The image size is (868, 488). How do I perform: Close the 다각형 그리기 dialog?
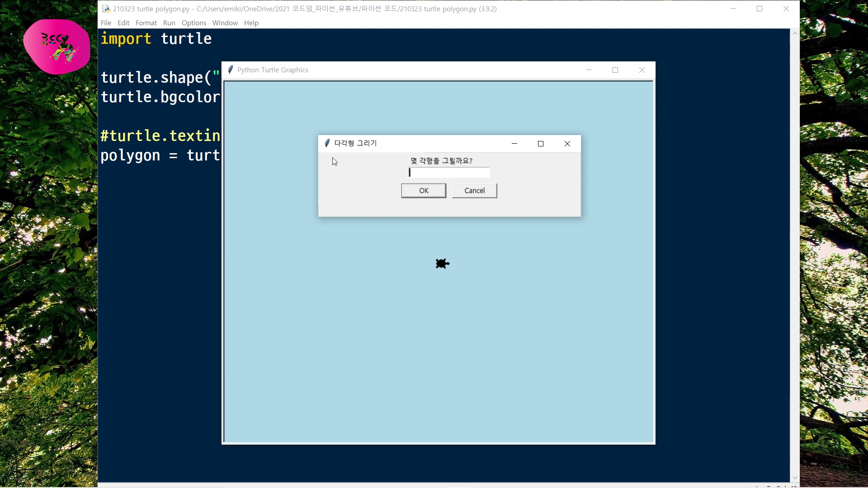tap(567, 144)
